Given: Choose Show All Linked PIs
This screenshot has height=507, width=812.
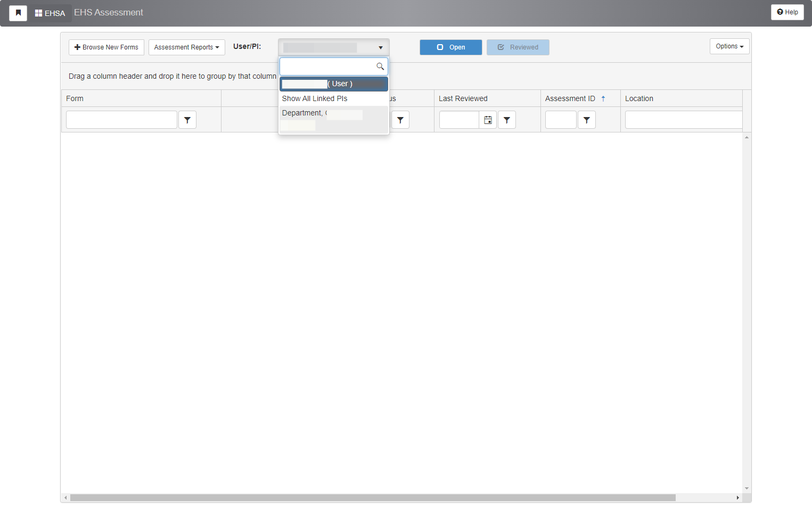Looking at the screenshot, I should [334, 98].
